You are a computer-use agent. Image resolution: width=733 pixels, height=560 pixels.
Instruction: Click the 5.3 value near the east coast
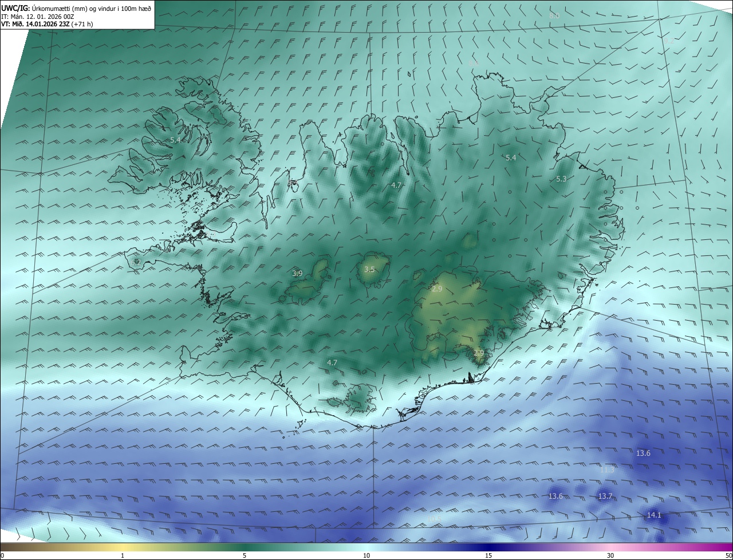pyautogui.click(x=561, y=179)
